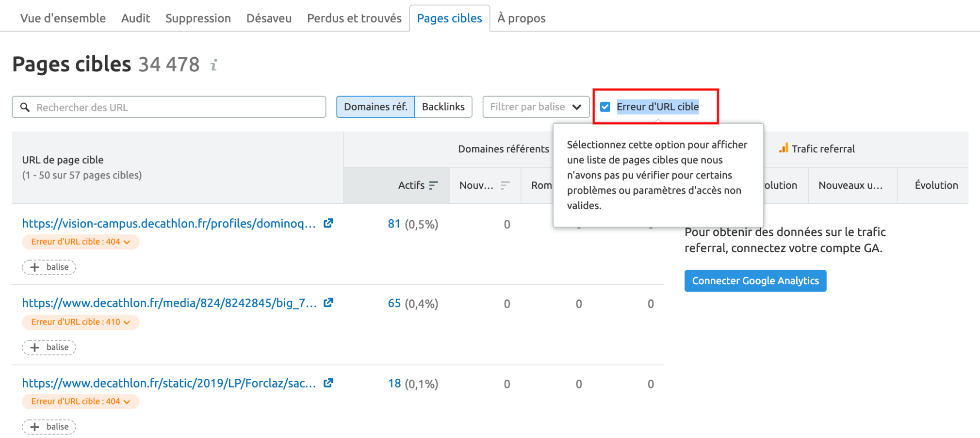The height and width of the screenshot is (438, 980).
Task: Sort by Actifs column sort icon
Action: click(433, 185)
